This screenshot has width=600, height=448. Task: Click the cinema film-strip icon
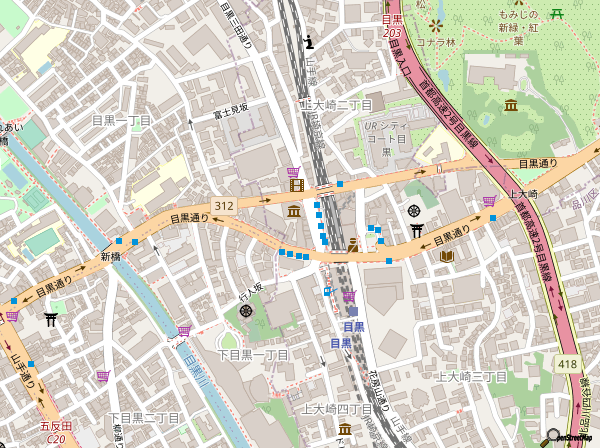click(x=297, y=186)
